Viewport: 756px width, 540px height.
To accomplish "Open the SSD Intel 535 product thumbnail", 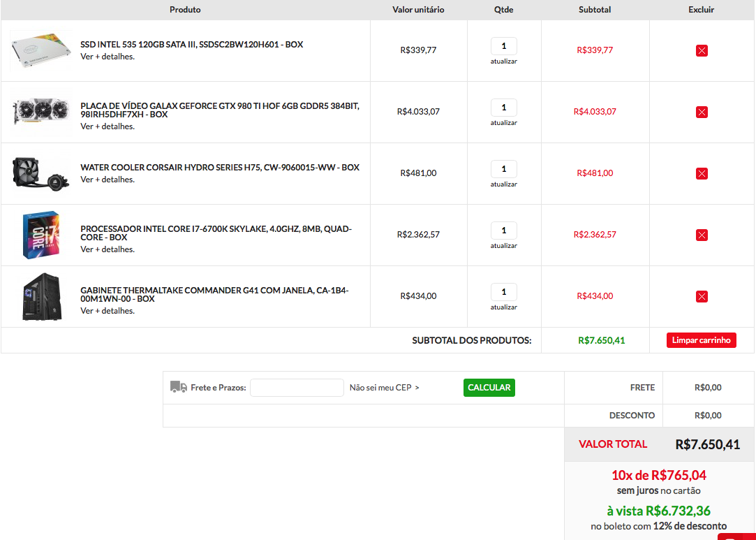I will [41, 51].
